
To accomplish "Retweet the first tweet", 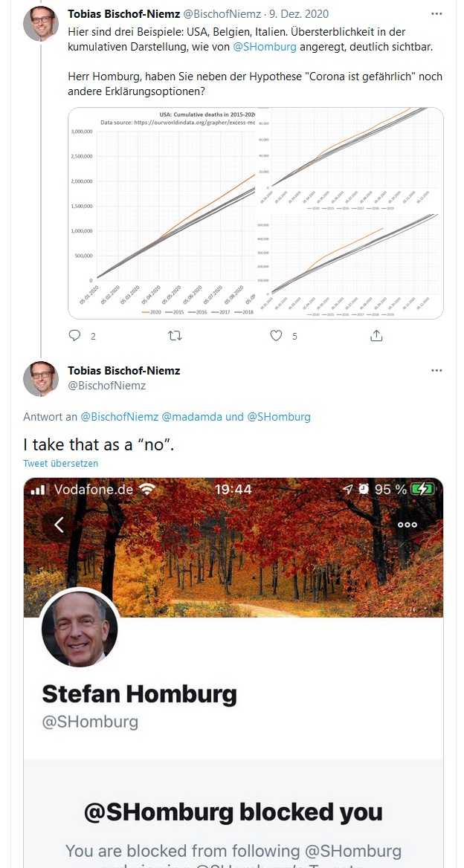I will tap(175, 335).
